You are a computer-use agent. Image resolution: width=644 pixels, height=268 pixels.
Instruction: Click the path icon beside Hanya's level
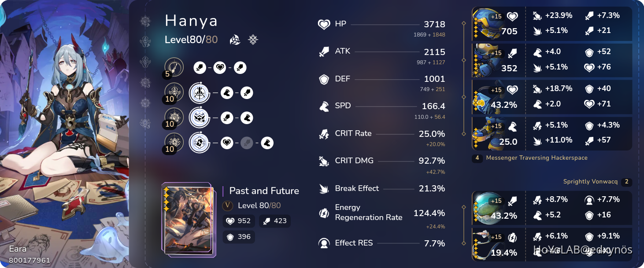(235, 39)
